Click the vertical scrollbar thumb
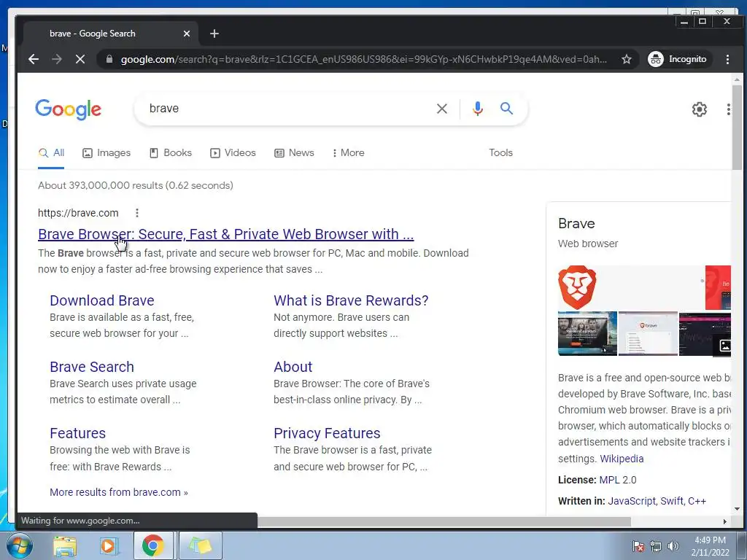Screen dimensions: 747x560 [x=737, y=127]
